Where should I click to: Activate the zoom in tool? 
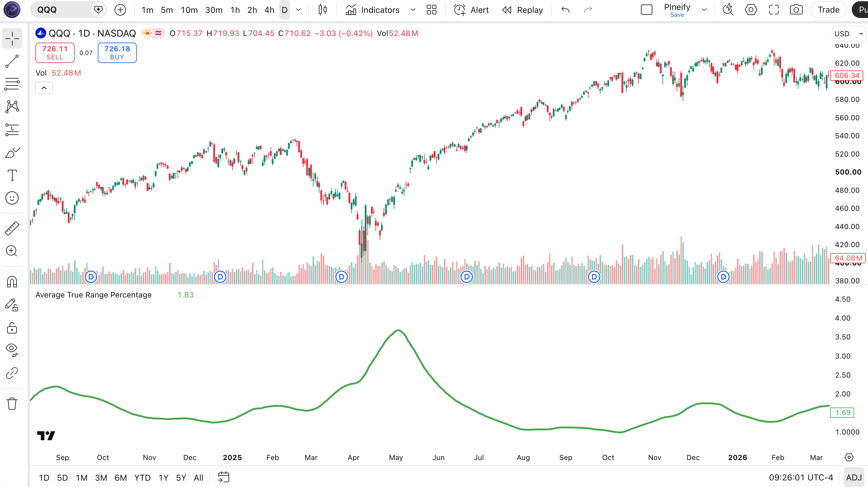pyautogui.click(x=12, y=251)
